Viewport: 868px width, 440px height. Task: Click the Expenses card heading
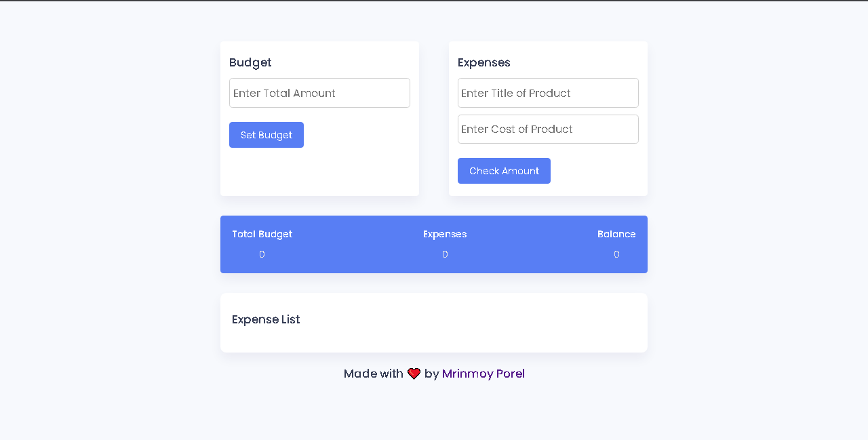tap(484, 62)
